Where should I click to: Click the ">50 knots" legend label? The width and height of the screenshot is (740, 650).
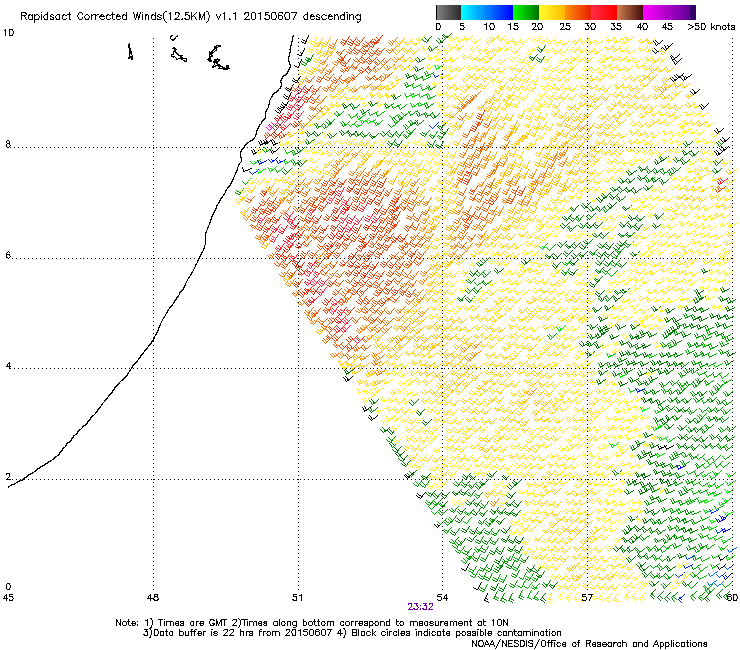(x=711, y=27)
